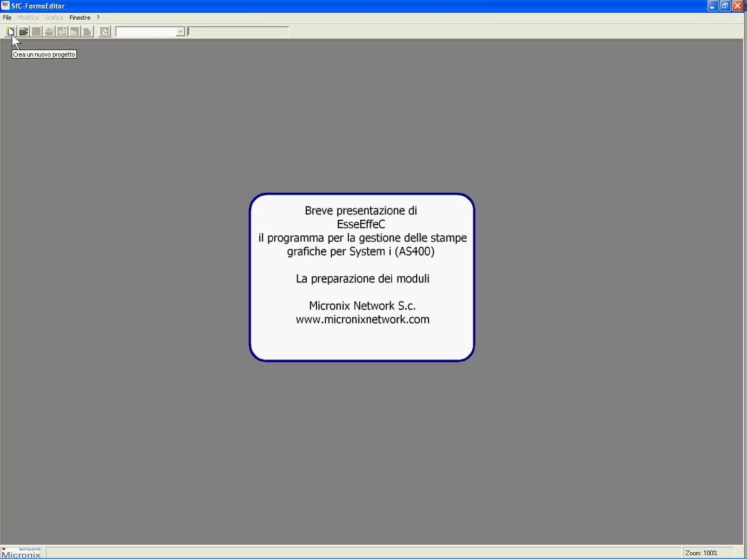Screen dimensions: 747x560
Task: Click the toolbar text input field
Action: 238,32
